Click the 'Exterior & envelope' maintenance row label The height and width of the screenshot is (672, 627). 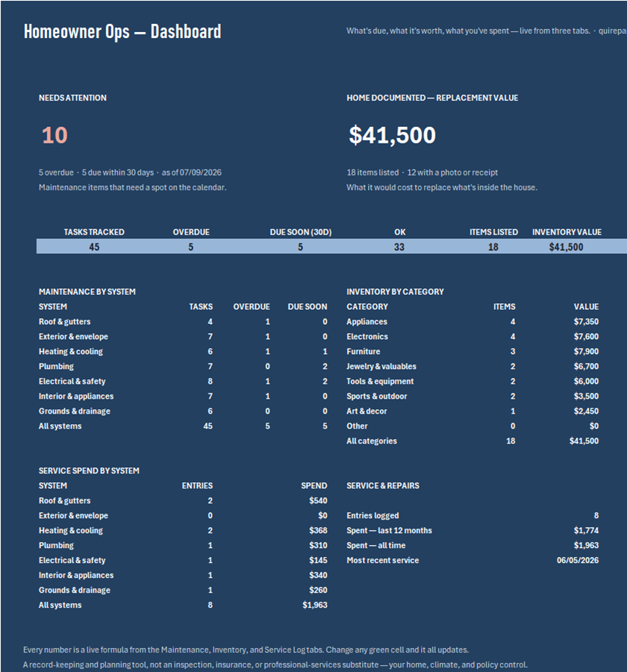point(73,337)
